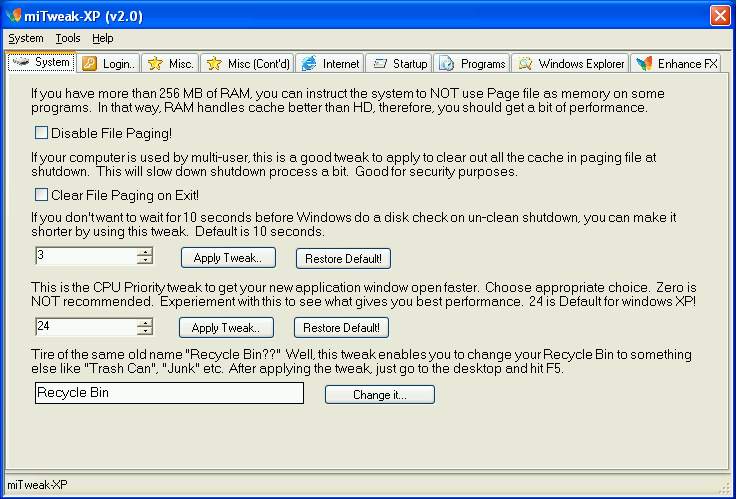Viewport: 737px width, 499px height.
Task: Increase the disk check seconds value
Action: click(x=145, y=252)
